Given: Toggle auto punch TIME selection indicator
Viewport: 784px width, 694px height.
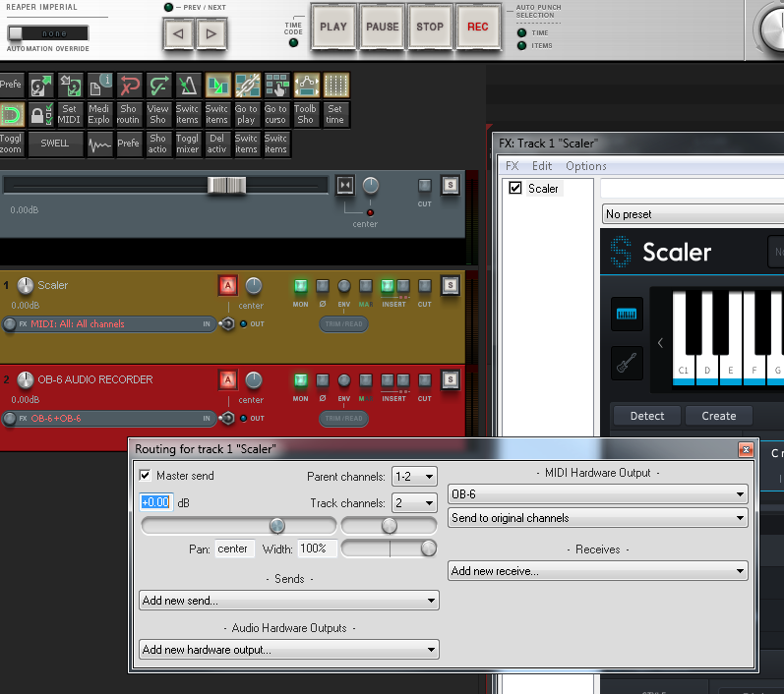Looking at the screenshot, I should (522, 33).
